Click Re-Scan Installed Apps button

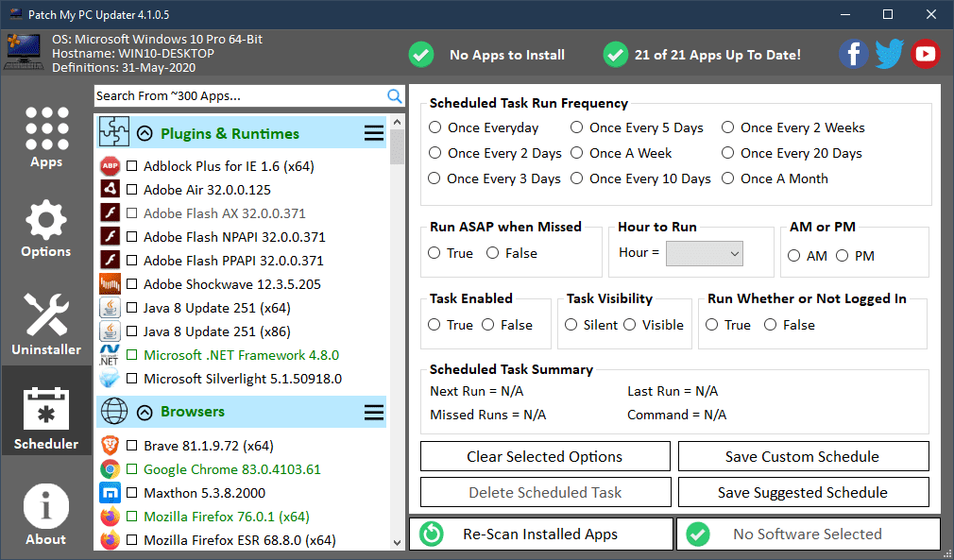coord(541,534)
